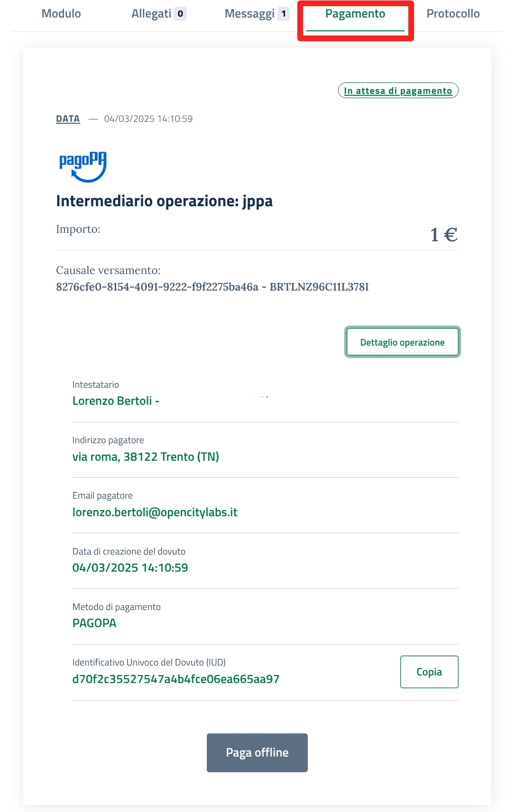The width and height of the screenshot is (506, 812).
Task: Select the Pagamento tab
Action: [355, 14]
